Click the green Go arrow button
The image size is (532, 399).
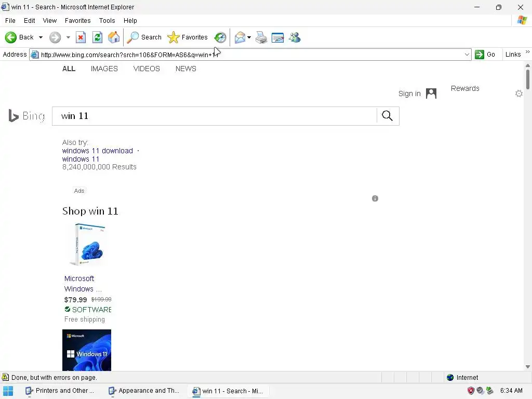tap(480, 54)
